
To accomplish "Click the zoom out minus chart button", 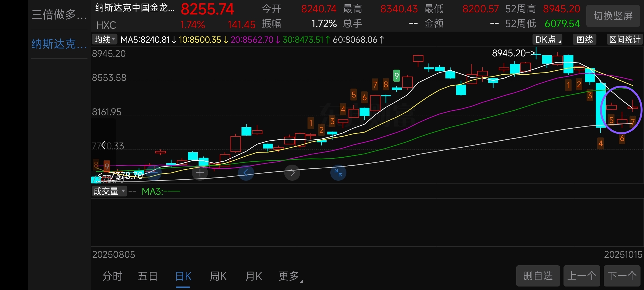I will coord(154,173).
